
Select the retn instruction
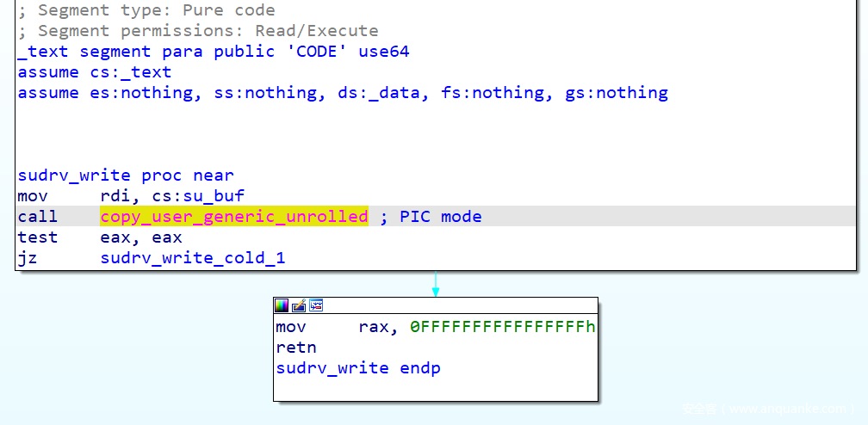pos(296,348)
